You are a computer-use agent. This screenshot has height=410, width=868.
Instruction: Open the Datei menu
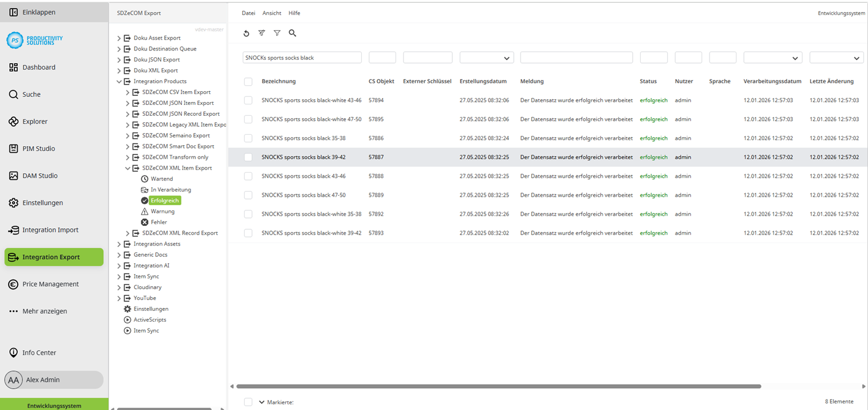pyautogui.click(x=249, y=13)
